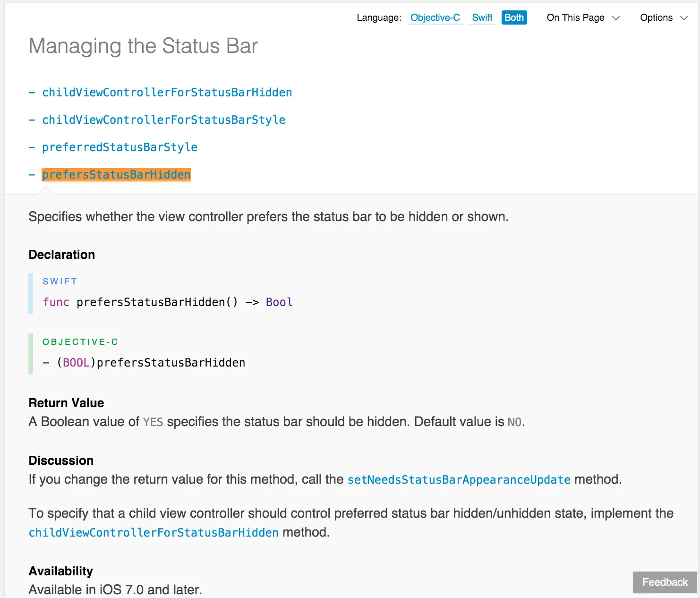Open childViewControllerForStatusBarHidden in the method list
The height and width of the screenshot is (598, 700).
[167, 93]
